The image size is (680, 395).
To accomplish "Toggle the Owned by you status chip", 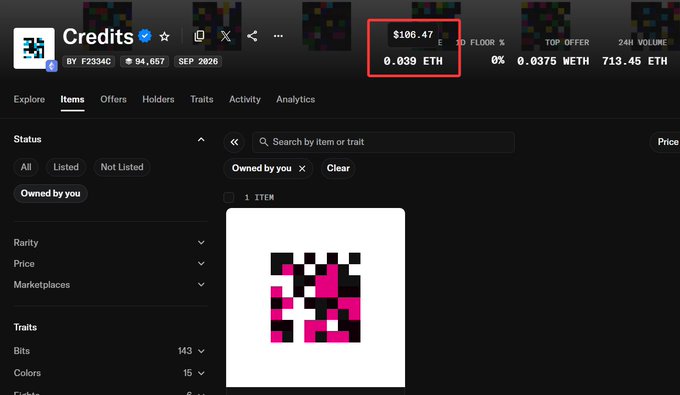I will tap(50, 193).
